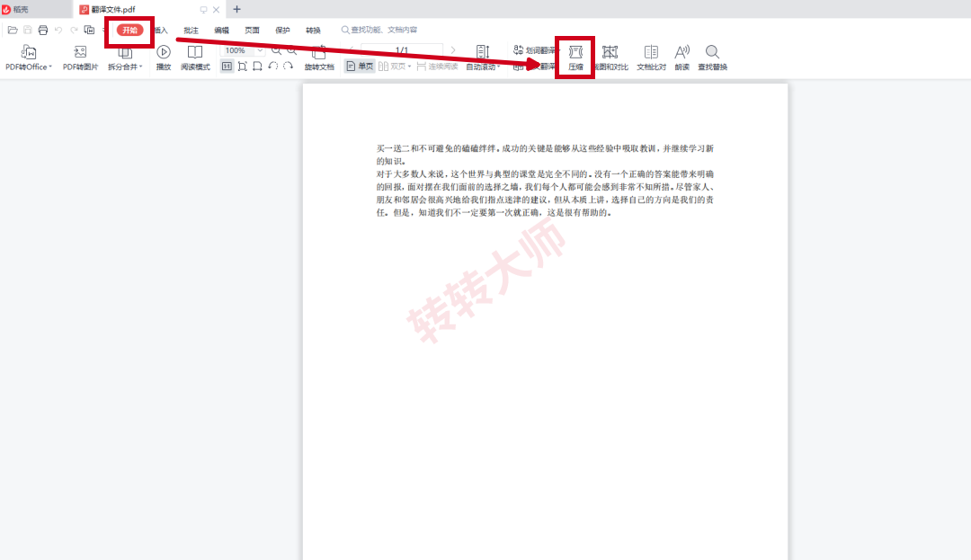Image resolution: width=971 pixels, height=560 pixels.
Task: Start the 播放 slideshow playback
Action: 164,58
